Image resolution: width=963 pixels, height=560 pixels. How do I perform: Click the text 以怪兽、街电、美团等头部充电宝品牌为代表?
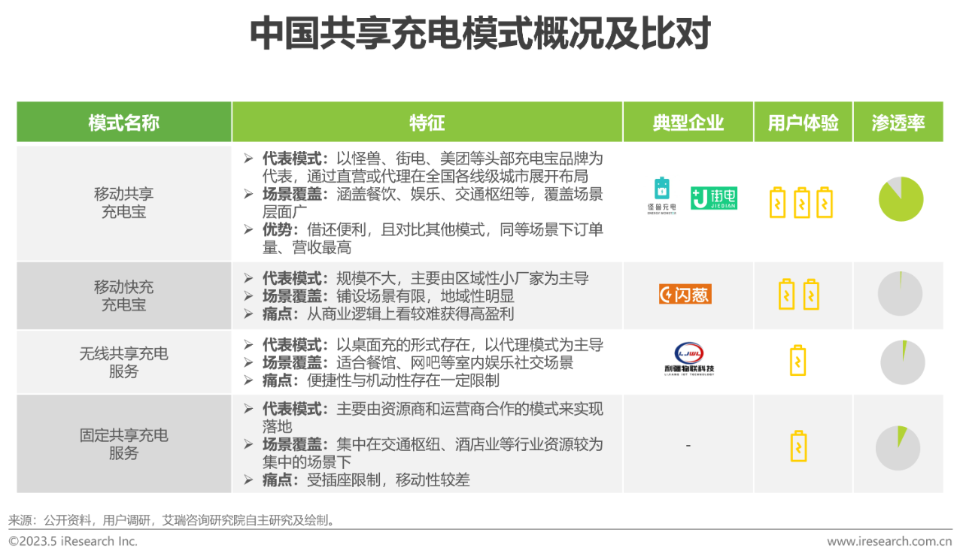(433, 168)
